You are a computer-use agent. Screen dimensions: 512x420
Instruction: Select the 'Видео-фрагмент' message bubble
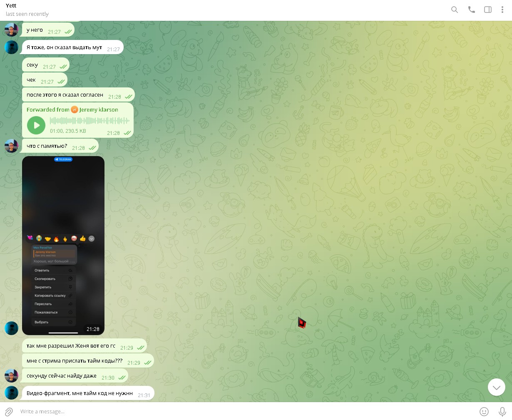point(80,393)
